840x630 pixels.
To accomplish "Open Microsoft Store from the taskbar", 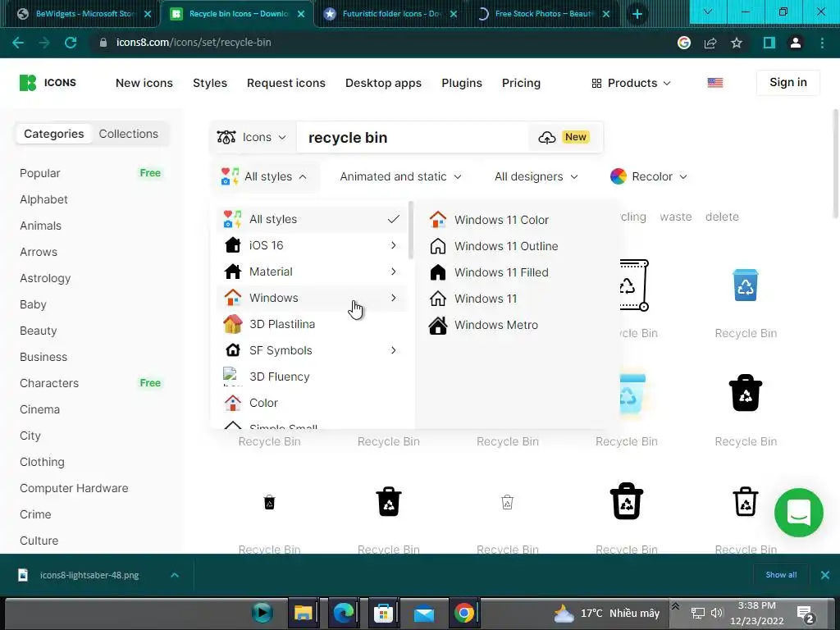I will point(384,612).
